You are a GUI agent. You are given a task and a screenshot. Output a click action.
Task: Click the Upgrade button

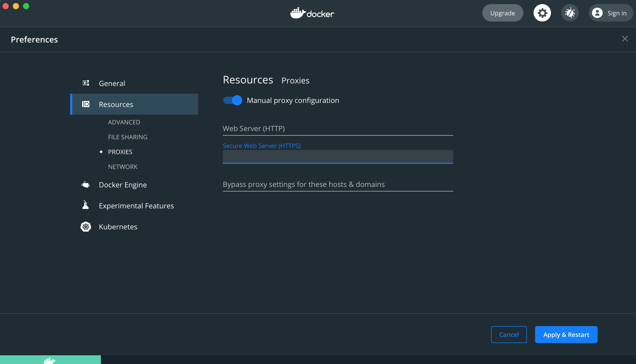[x=502, y=13]
